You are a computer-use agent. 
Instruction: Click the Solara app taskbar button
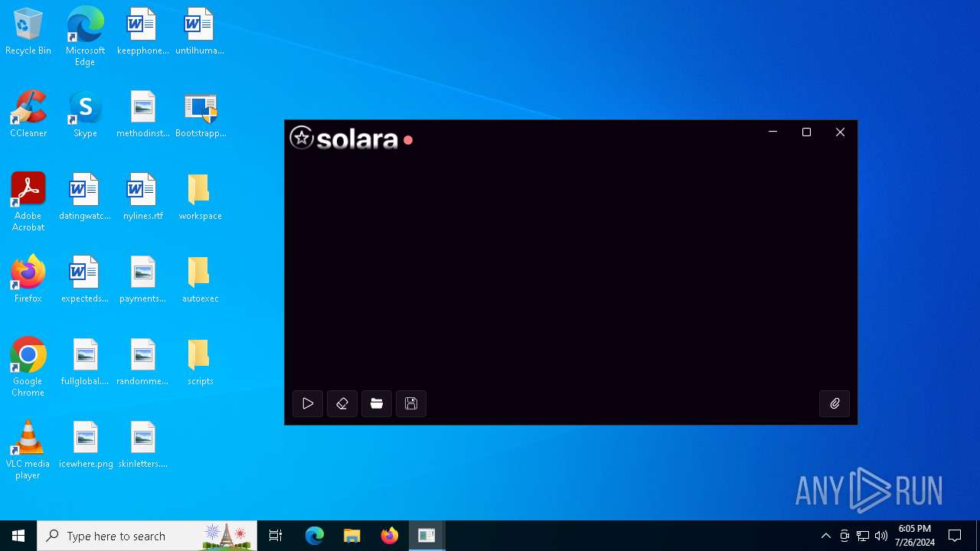pos(426,536)
